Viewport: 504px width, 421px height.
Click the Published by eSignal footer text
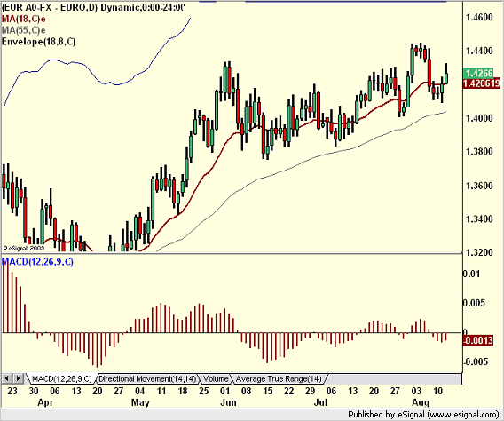point(423,415)
